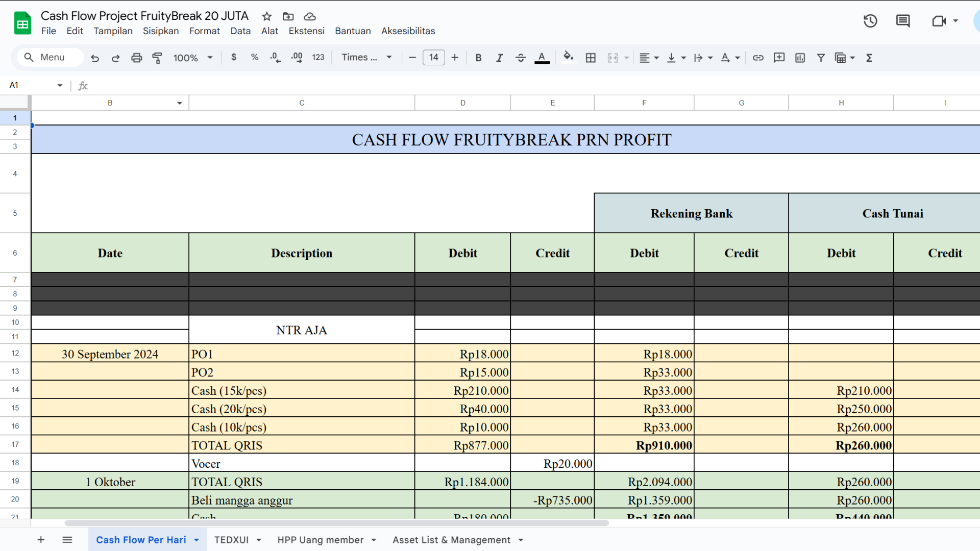Expand text wrapping options
The width and height of the screenshot is (980, 551).
710,58
